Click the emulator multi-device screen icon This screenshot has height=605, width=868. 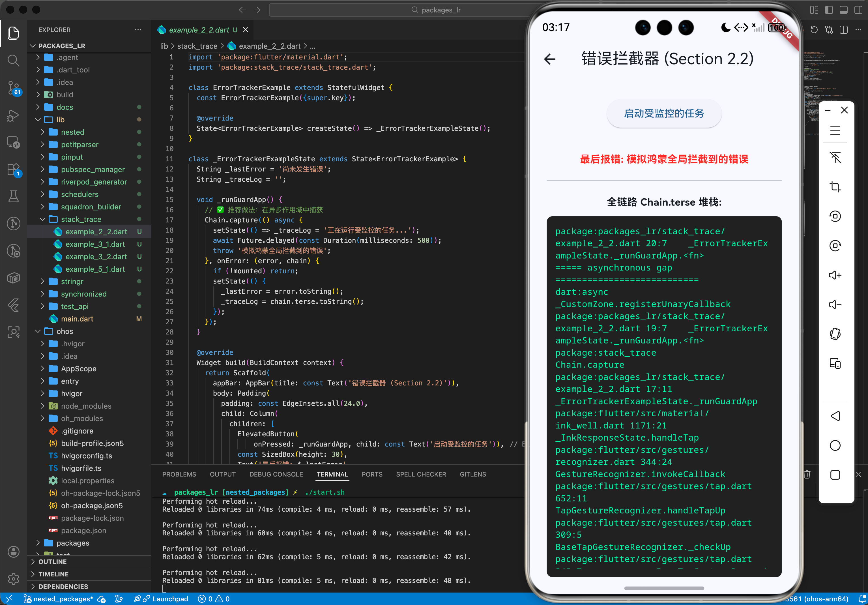[x=835, y=363]
